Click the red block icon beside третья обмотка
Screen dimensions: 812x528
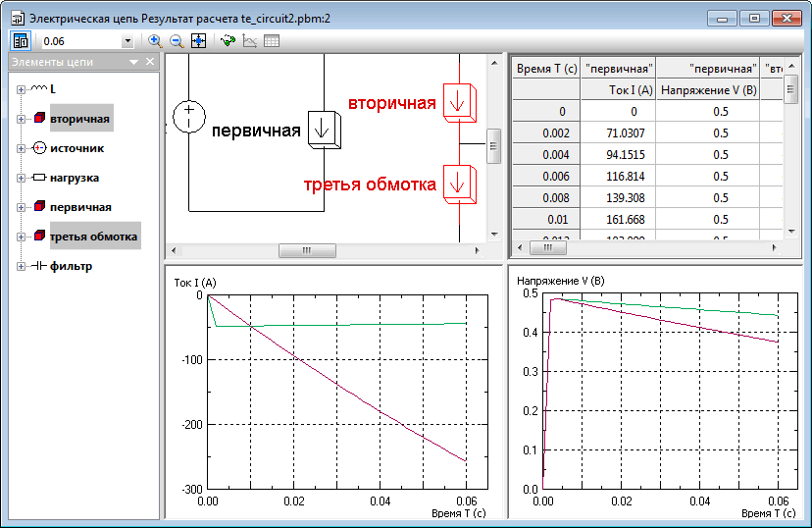(x=39, y=237)
